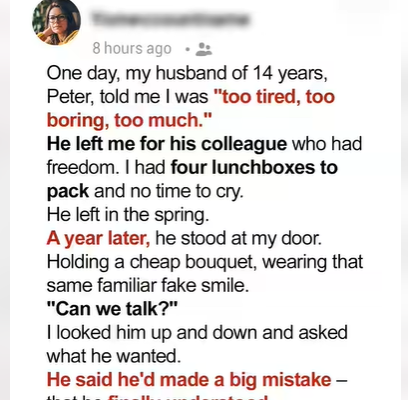Click bold text 'four lunchboxes to'
Screen dimensions: 408x400
[x=254, y=168]
